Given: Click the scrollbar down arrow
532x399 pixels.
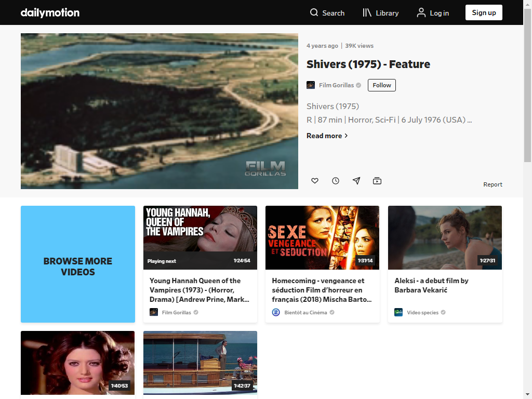Looking at the screenshot, I should coord(528,395).
